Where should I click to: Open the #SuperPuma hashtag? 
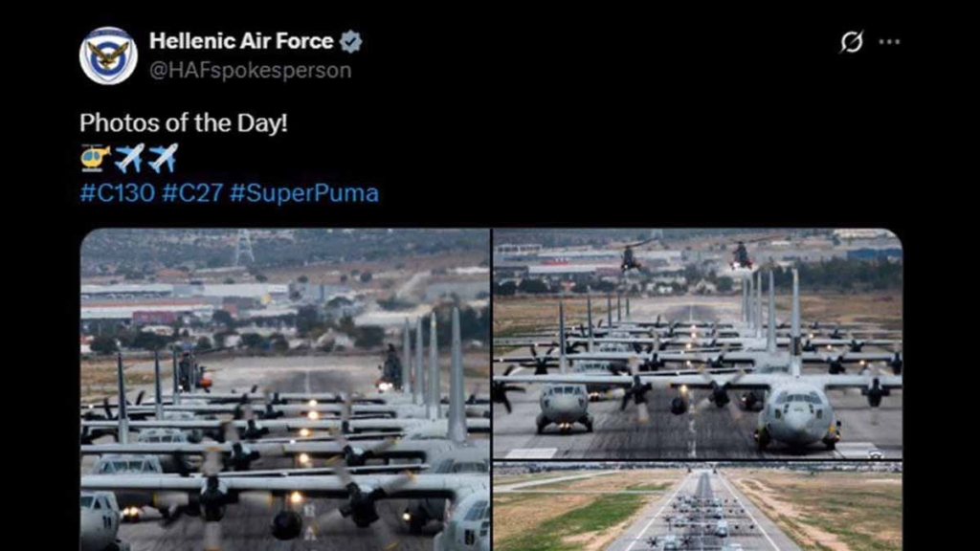(x=304, y=193)
